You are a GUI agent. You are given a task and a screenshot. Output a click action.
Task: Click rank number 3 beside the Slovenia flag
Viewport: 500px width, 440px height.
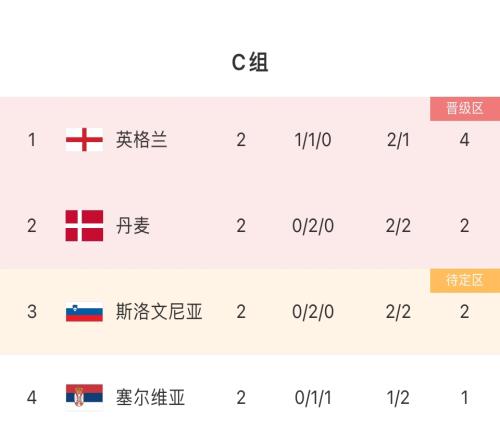pyautogui.click(x=32, y=312)
